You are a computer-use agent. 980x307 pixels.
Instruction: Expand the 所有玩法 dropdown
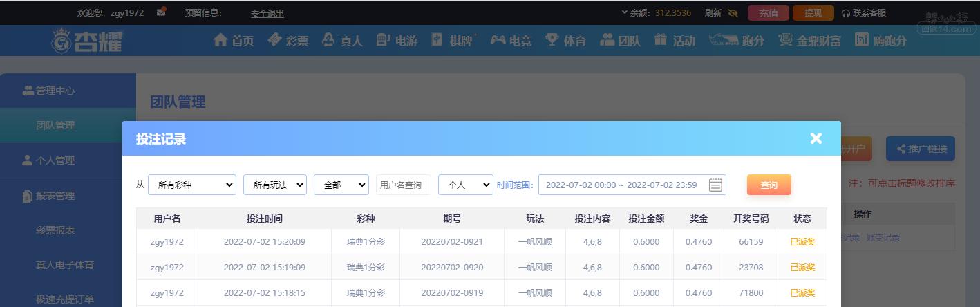pos(275,185)
